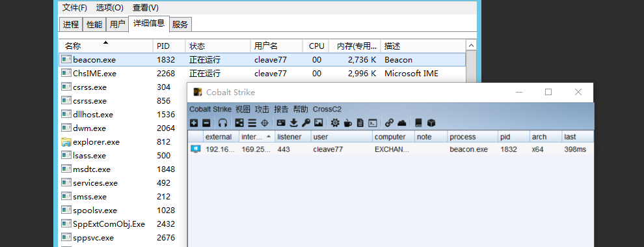Open credentials via the ID card icon
The height and width of the screenshot is (247, 644).
[281, 123]
